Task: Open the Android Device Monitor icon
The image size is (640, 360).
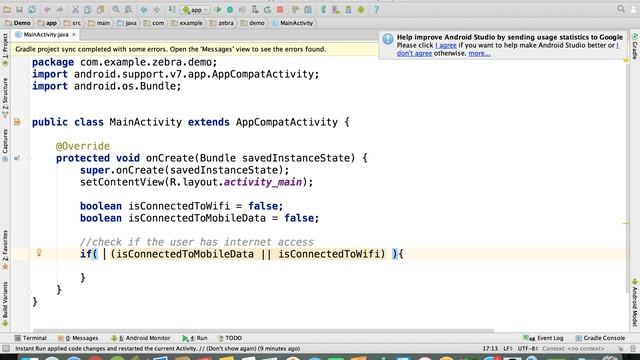Action: (361, 9)
